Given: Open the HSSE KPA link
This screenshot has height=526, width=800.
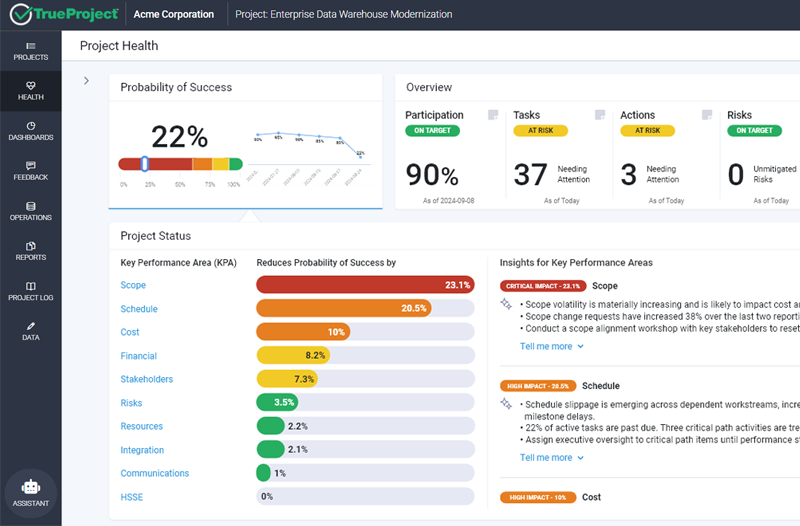Looking at the screenshot, I should (132, 497).
